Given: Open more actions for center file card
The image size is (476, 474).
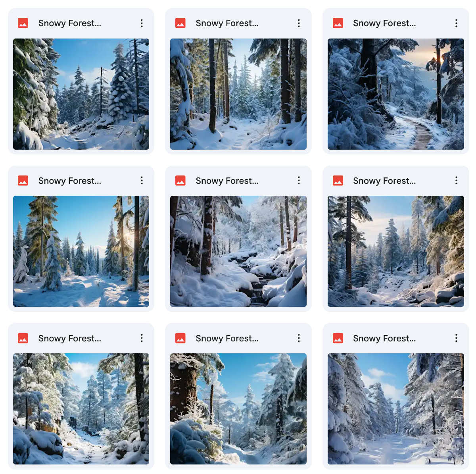Looking at the screenshot, I should coord(299,181).
